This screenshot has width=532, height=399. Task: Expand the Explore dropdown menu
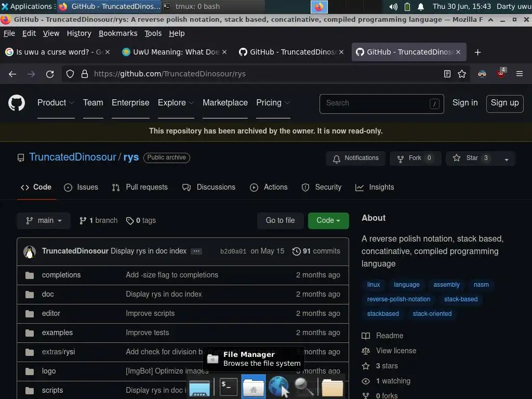[176, 103]
